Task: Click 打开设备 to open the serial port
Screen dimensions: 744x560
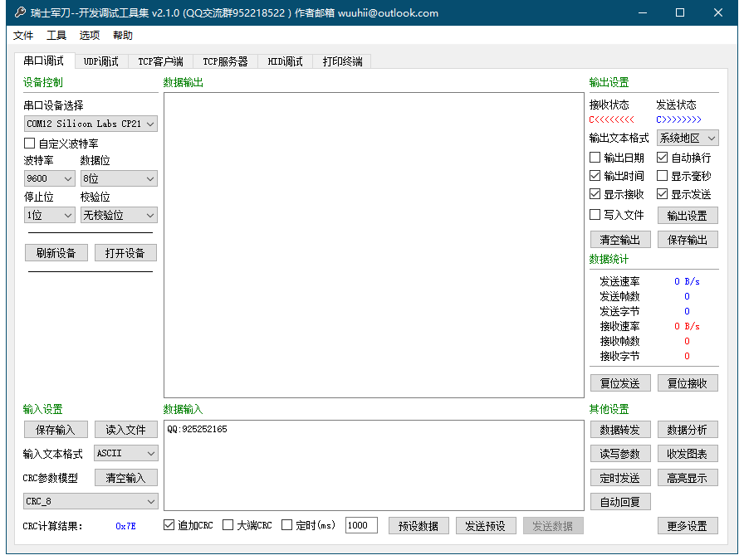Action: (x=125, y=252)
